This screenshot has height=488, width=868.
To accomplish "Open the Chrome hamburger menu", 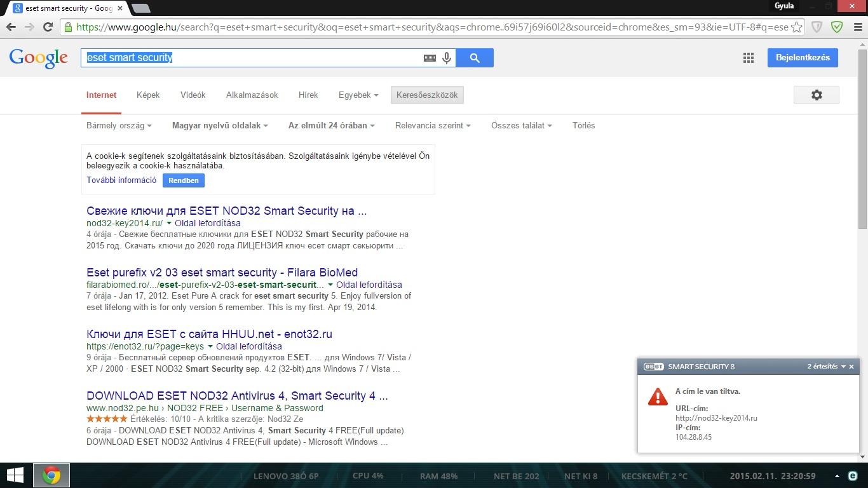I will coord(857,27).
